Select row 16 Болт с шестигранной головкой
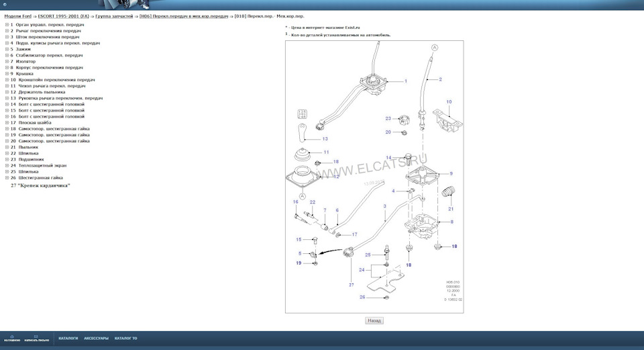This screenshot has height=350, width=644. [x=47, y=117]
